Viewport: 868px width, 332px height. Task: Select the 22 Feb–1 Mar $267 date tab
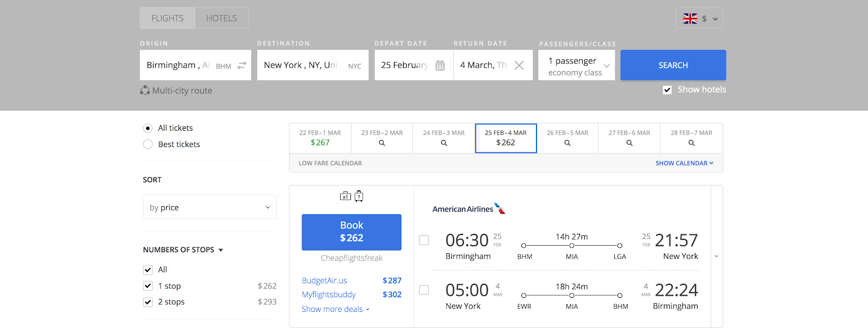click(320, 138)
